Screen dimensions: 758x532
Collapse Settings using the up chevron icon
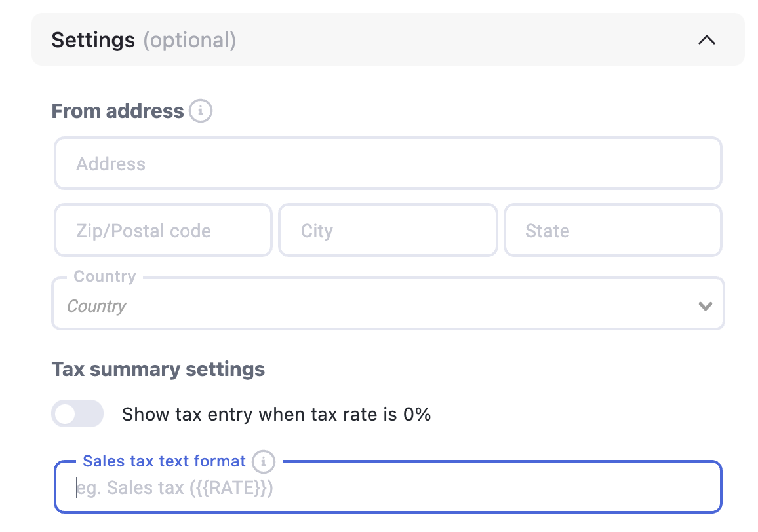(706, 39)
